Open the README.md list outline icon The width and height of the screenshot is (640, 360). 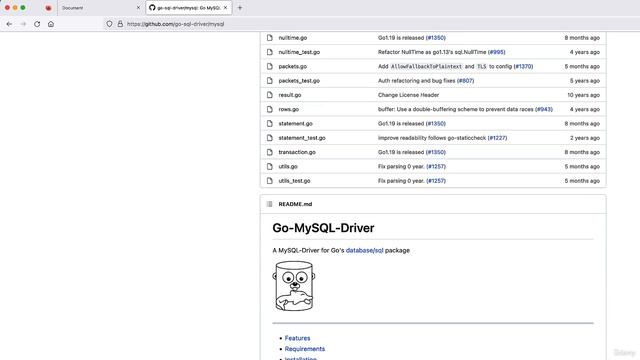pos(269,204)
